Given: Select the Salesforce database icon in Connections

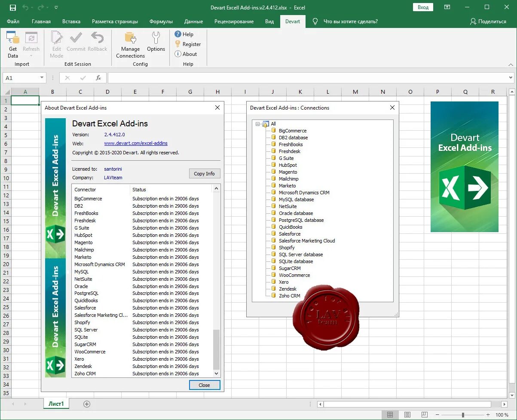Looking at the screenshot, I should [x=273, y=234].
